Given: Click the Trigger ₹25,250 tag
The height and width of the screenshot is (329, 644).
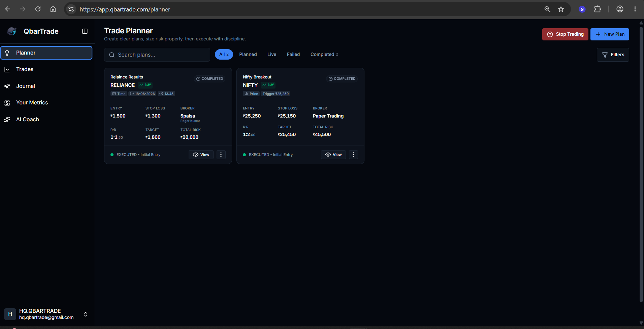Looking at the screenshot, I should [276, 94].
